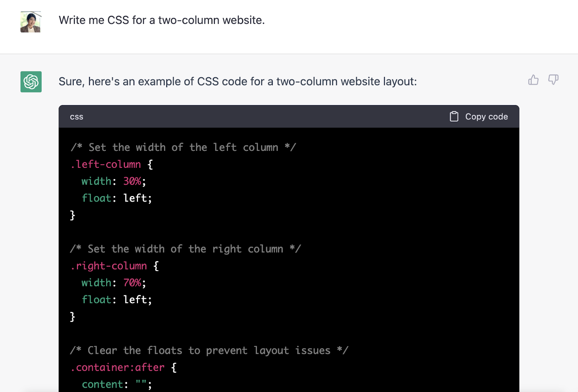Click the clipboard icon in code header
The height and width of the screenshot is (392, 578).
point(454,117)
